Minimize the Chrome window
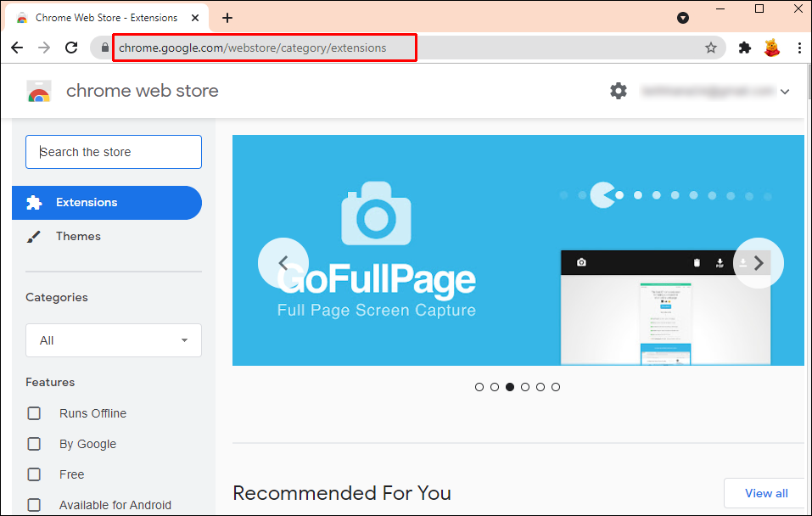The image size is (812, 516). click(720, 8)
